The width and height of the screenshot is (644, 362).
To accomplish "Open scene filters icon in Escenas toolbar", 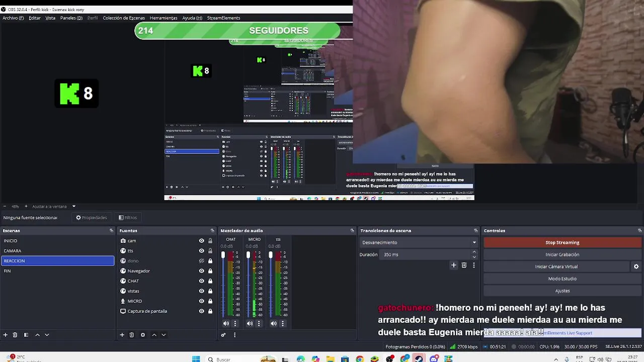I will (x=26, y=335).
